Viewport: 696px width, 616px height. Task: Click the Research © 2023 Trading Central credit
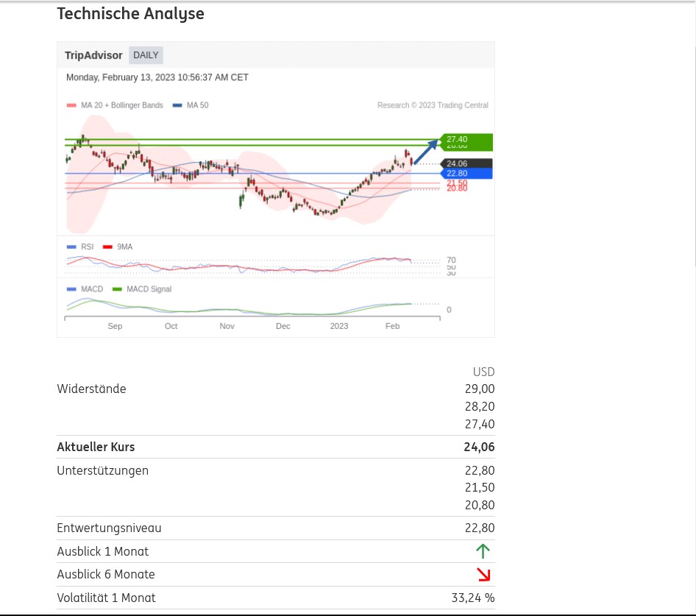433,105
